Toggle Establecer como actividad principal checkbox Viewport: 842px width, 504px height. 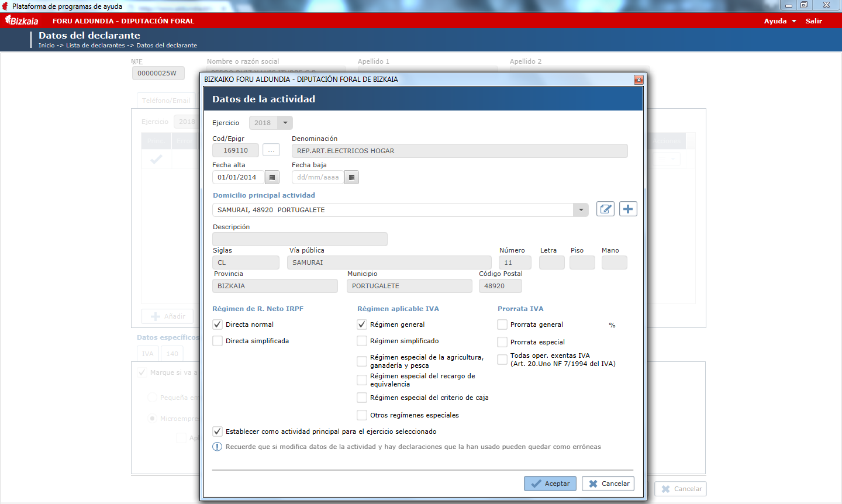218,431
